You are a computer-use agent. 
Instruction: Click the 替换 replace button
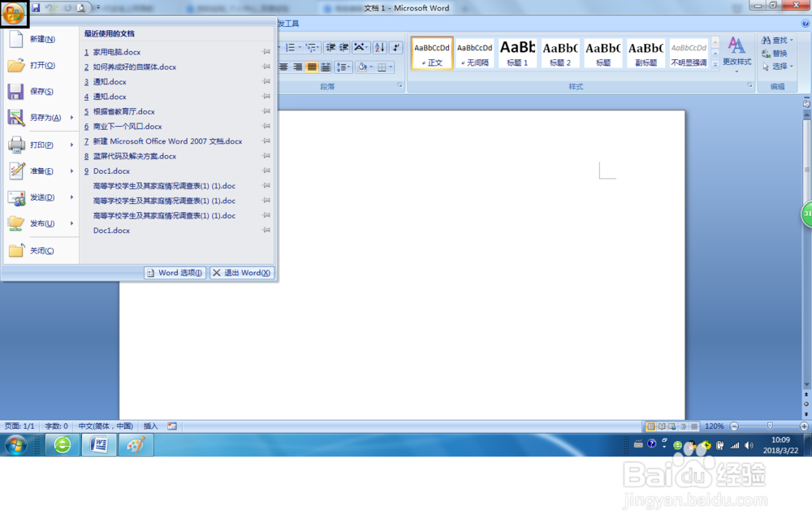tap(775, 54)
